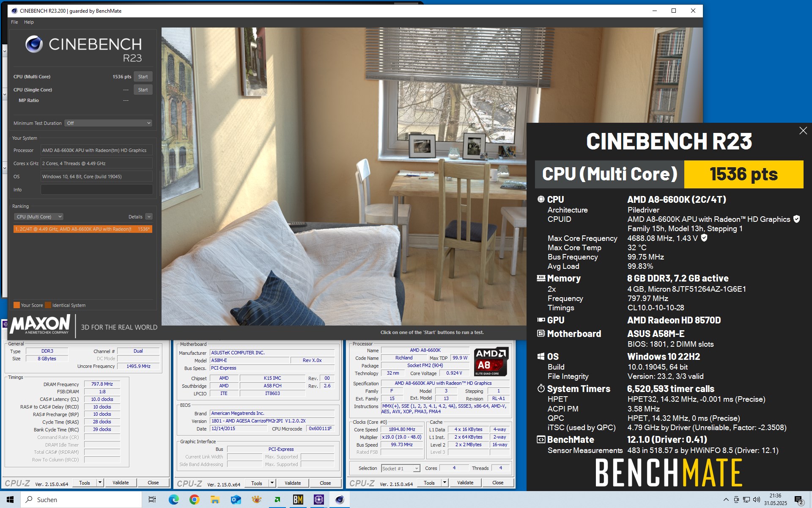
Task: Click the shield icon next to 1.43 V
Action: point(704,238)
